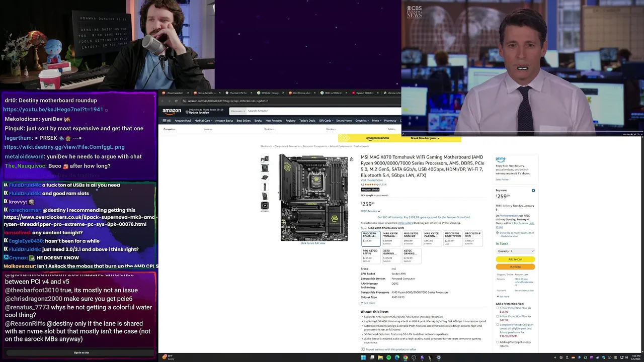This screenshot has width=644, height=362.
Task: Select MPG X870E CARBON style swatch
Action: (x=432, y=238)
